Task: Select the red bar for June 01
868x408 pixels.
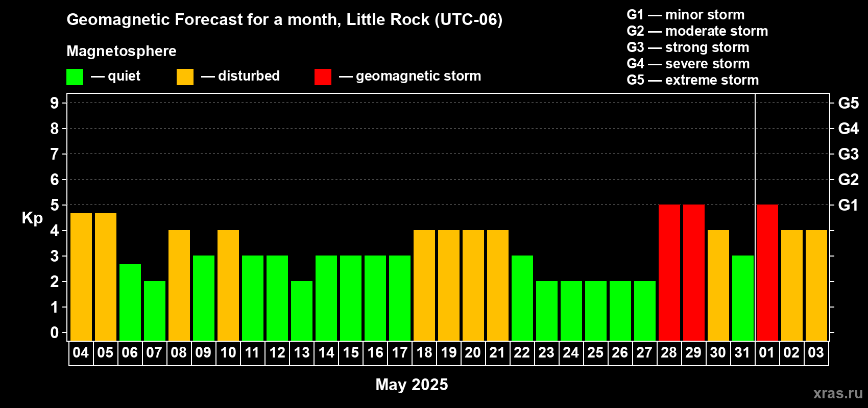Action: coord(767,273)
